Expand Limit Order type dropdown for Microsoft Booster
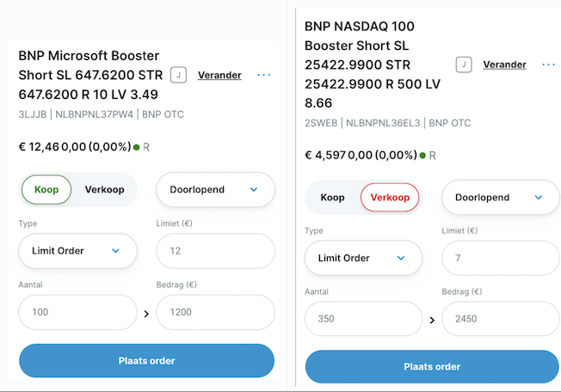The width and height of the screenshot is (561, 392). click(77, 251)
